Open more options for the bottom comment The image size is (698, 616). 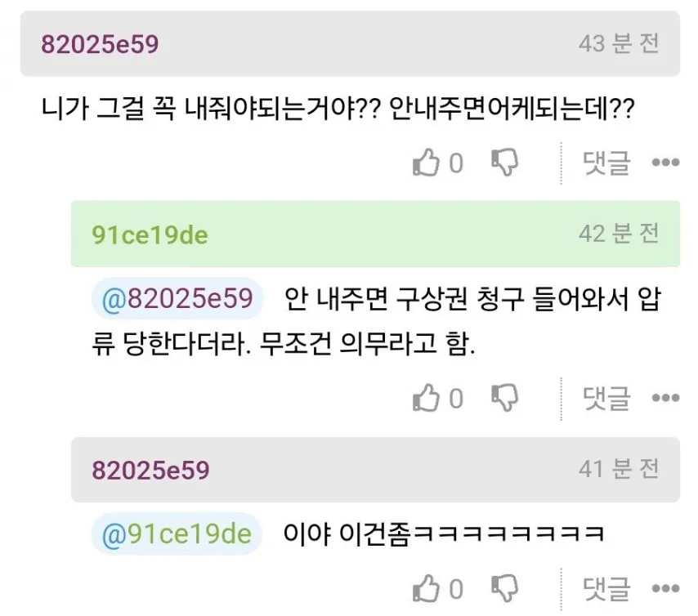667,588
